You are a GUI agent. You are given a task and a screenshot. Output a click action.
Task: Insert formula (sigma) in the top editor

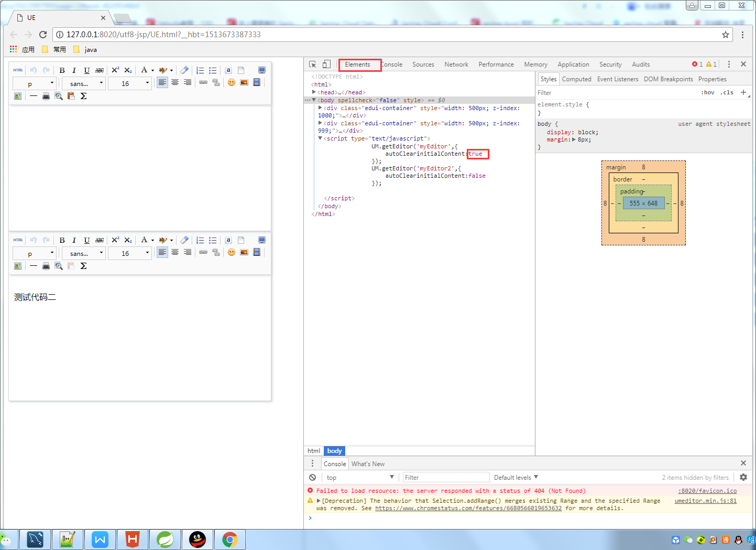pyautogui.click(x=83, y=96)
